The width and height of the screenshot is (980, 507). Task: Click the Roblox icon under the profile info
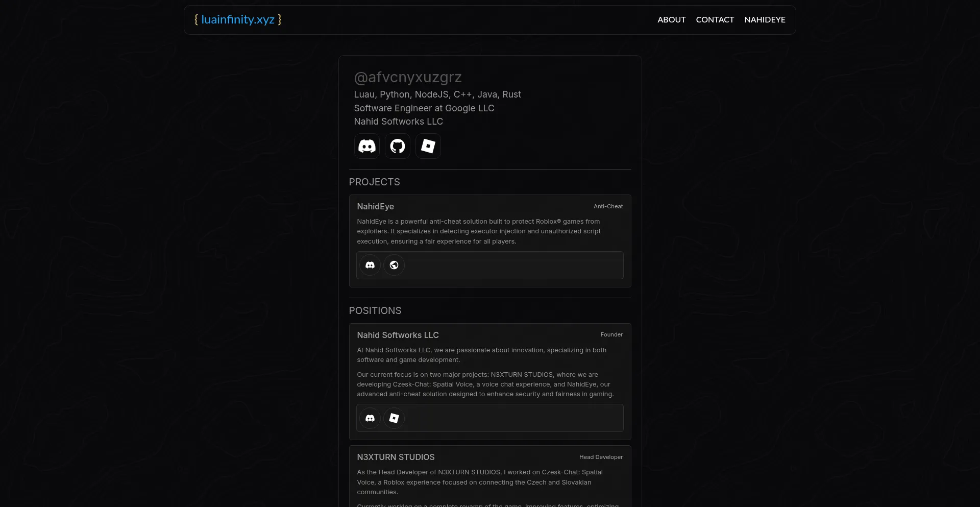pos(428,146)
